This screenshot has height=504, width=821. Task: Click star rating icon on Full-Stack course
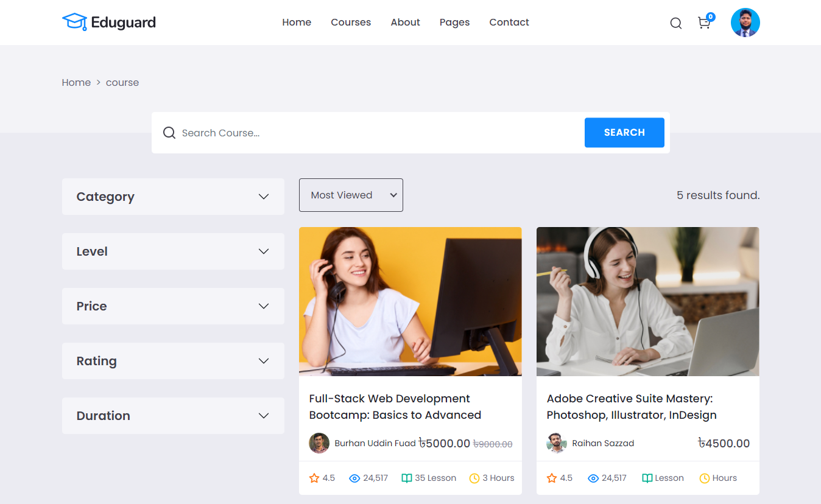coord(314,478)
